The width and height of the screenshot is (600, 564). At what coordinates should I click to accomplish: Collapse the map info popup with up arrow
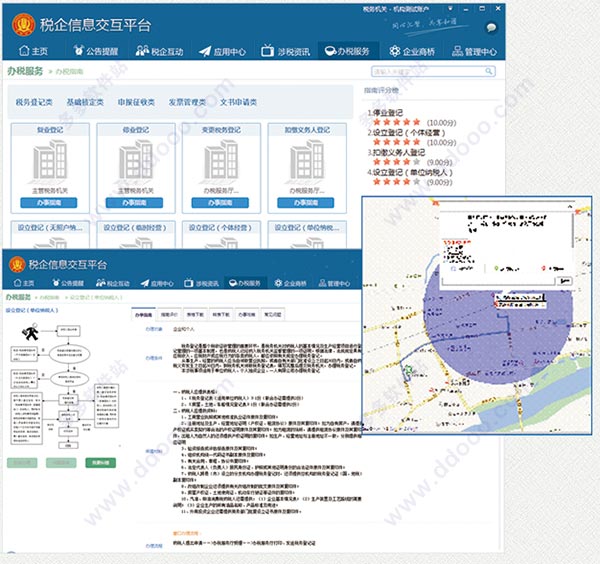(570, 207)
